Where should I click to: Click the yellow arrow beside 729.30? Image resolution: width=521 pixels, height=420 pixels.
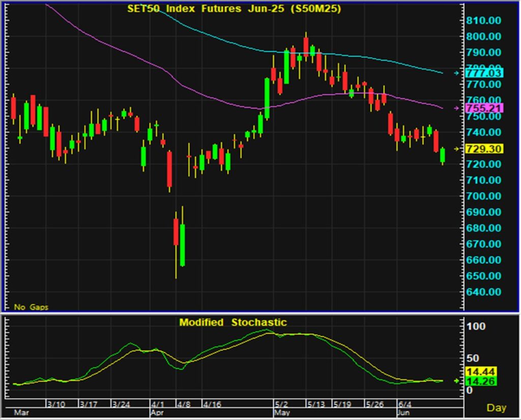456,149
